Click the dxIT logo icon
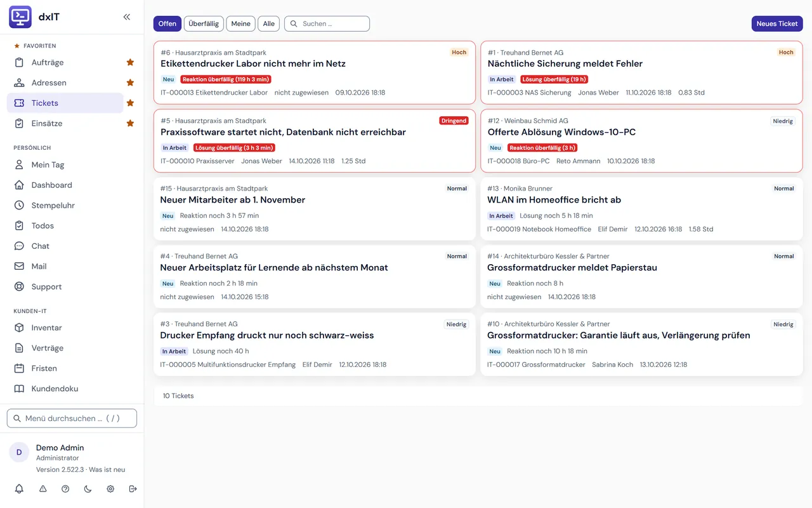Image resolution: width=812 pixels, height=508 pixels. [x=20, y=17]
